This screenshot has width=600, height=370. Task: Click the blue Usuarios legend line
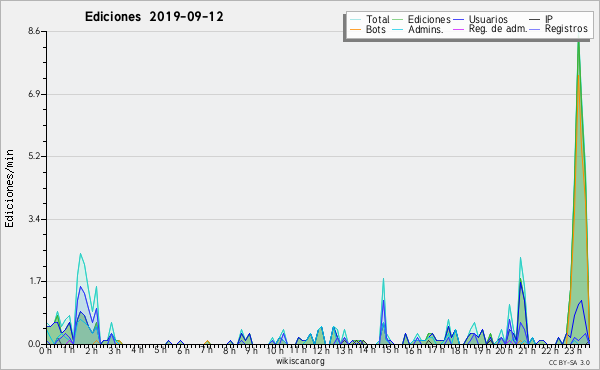[458, 20]
